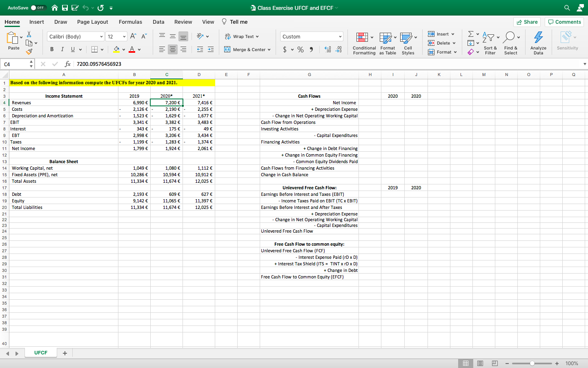This screenshot has height=368, width=588.
Task: Click the Percent Style icon
Action: click(301, 49)
